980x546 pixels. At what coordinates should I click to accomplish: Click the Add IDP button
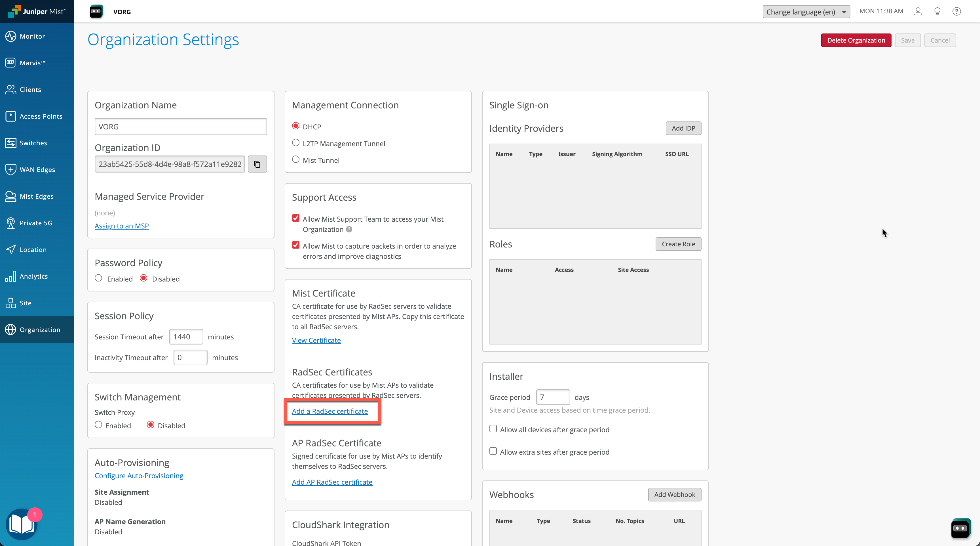(x=683, y=128)
